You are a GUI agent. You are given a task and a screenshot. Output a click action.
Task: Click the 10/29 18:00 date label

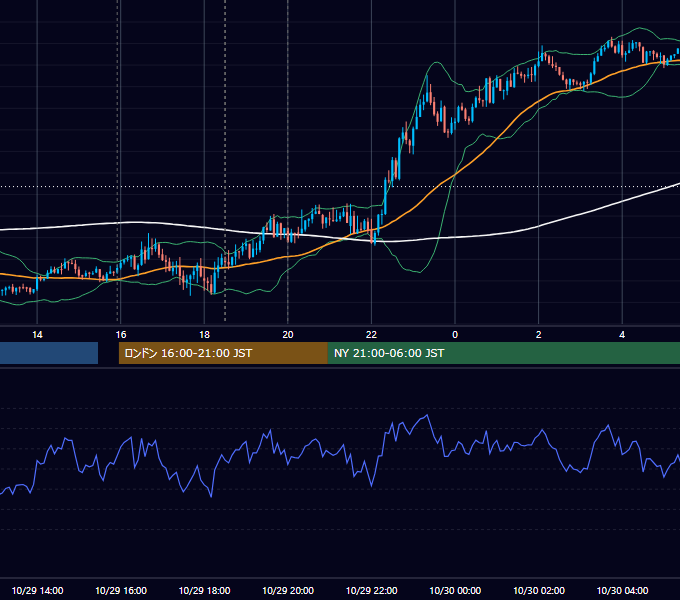point(204,590)
